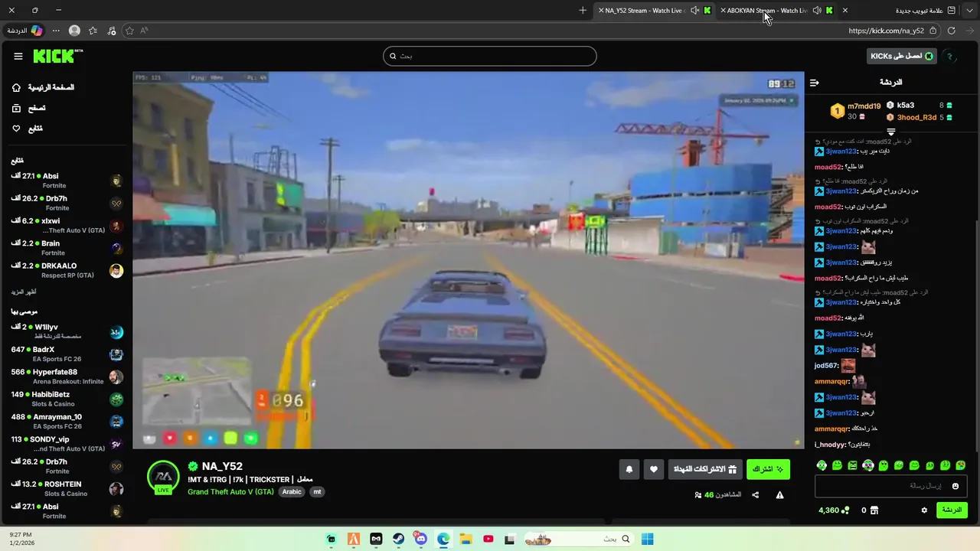Open the browse sidebar item
This screenshot has width=980, height=551.
coord(28,108)
